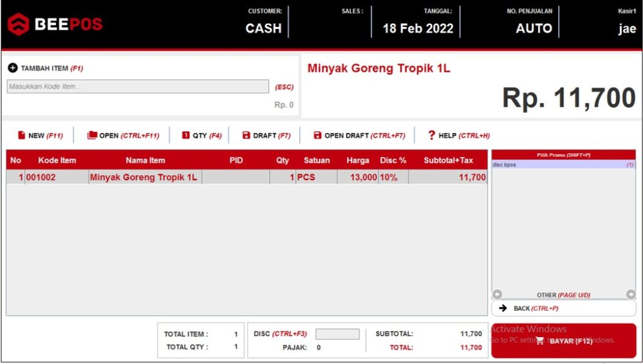Click the 10% discount cell
Viewport: 643px width, 364px height.
click(393, 177)
